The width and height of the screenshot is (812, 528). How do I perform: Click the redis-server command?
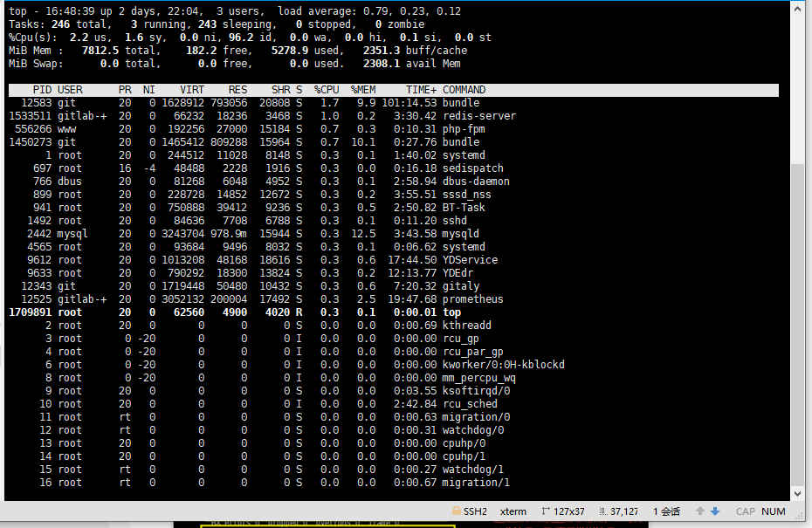point(479,116)
